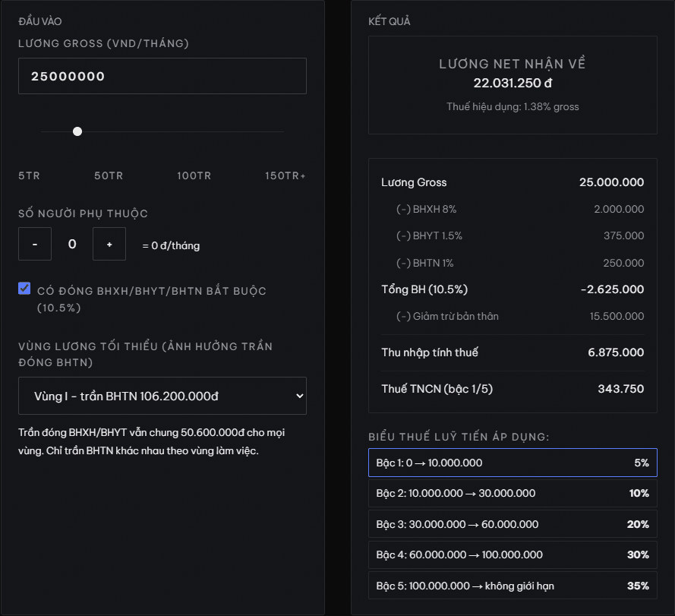Click the 'Có đóng BHXH/BHYT/BHTN bắt buộc' checkbox label

[x=152, y=299]
